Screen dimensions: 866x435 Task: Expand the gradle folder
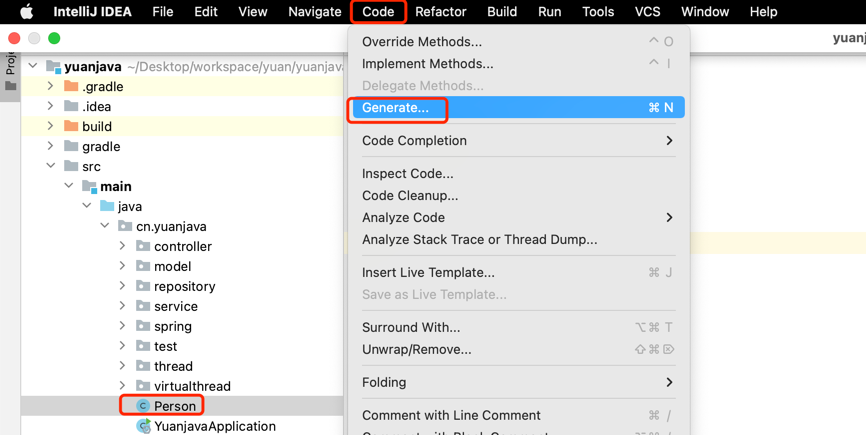click(50, 146)
